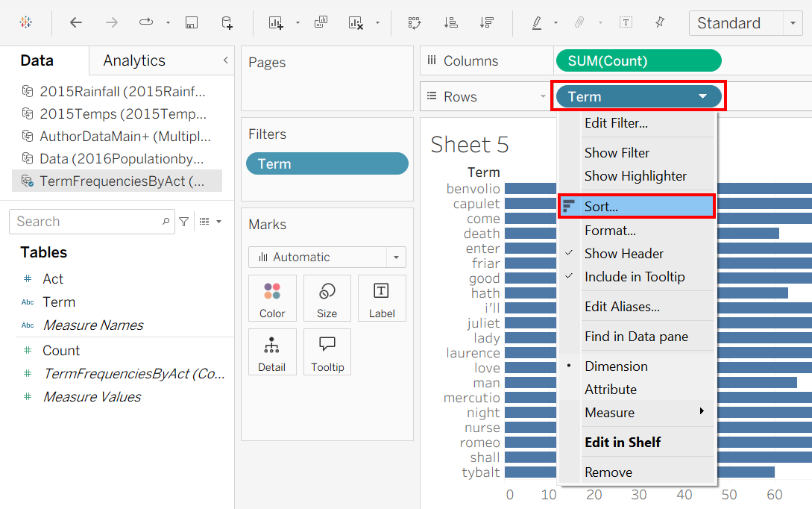Open the Rows shelf dropdown arrow
812x509 pixels.
543,96
